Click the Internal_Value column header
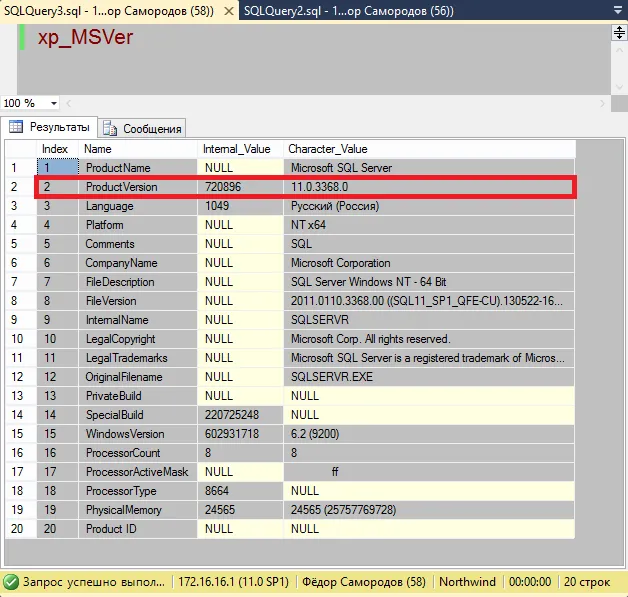The height and width of the screenshot is (597, 628). coord(236,149)
